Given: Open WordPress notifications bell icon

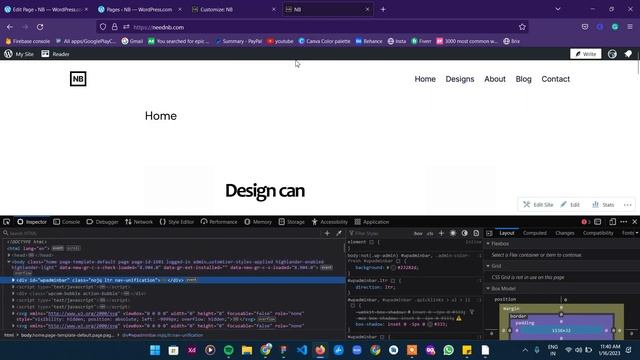Looking at the screenshot, I should click(628, 54).
